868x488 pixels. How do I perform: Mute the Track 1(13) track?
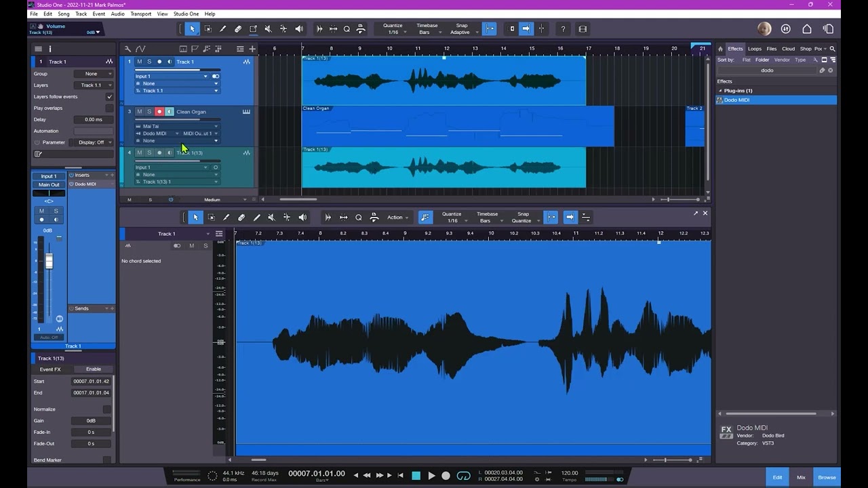(140, 152)
